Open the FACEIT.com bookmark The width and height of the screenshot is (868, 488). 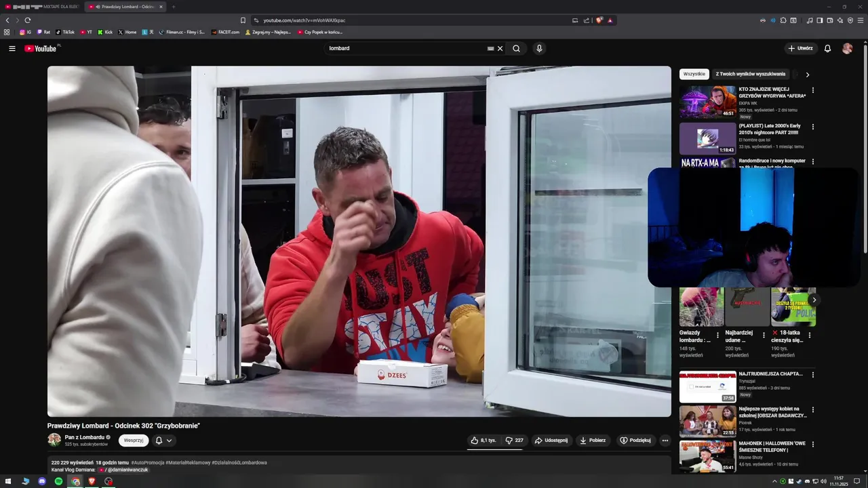(225, 32)
